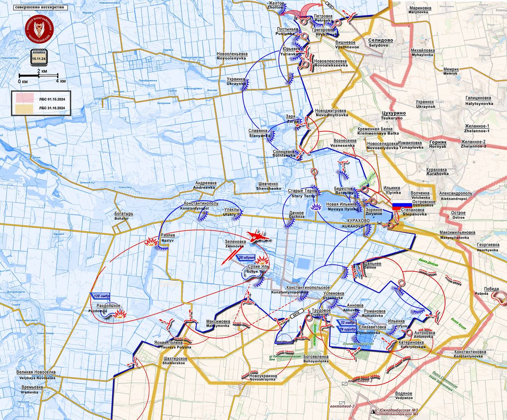Image resolution: width=507 pixels, height=420 pixels.
Task: Click the explosion marker at Razdolnoe
Action: pyautogui.click(x=120, y=314)
